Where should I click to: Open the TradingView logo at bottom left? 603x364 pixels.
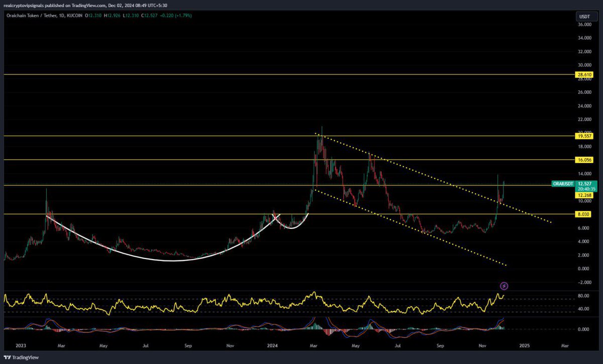point(20,356)
